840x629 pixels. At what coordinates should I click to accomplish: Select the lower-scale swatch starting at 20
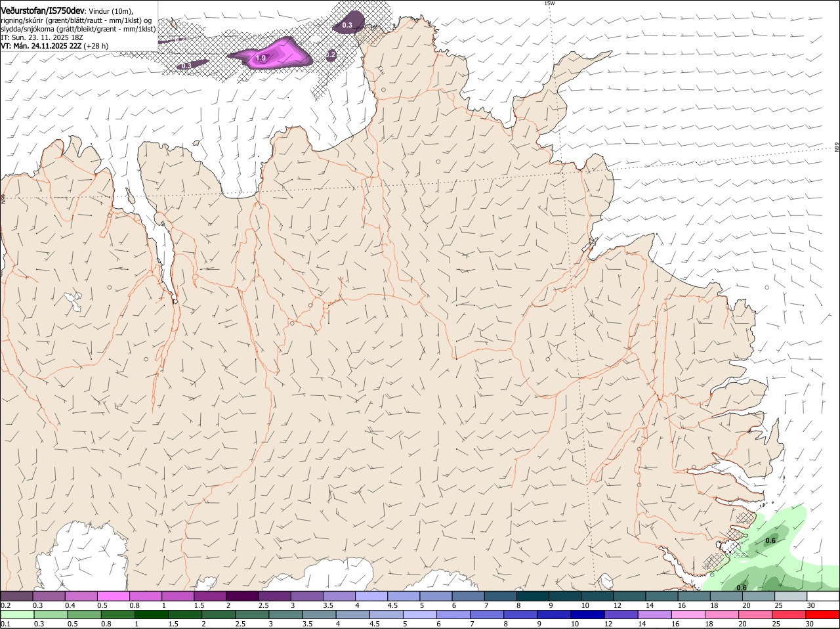pos(755,615)
